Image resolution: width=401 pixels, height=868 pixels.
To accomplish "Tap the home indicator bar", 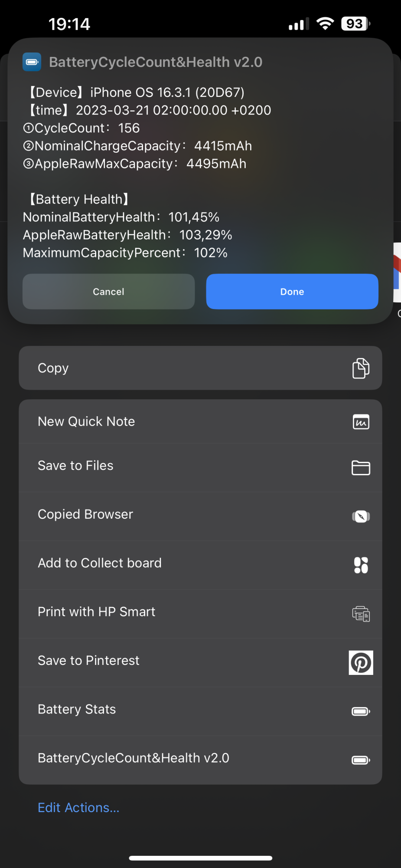I will pos(200,858).
